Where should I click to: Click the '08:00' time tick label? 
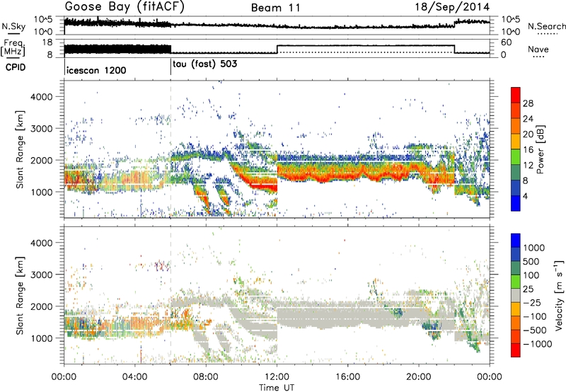[x=206, y=377]
